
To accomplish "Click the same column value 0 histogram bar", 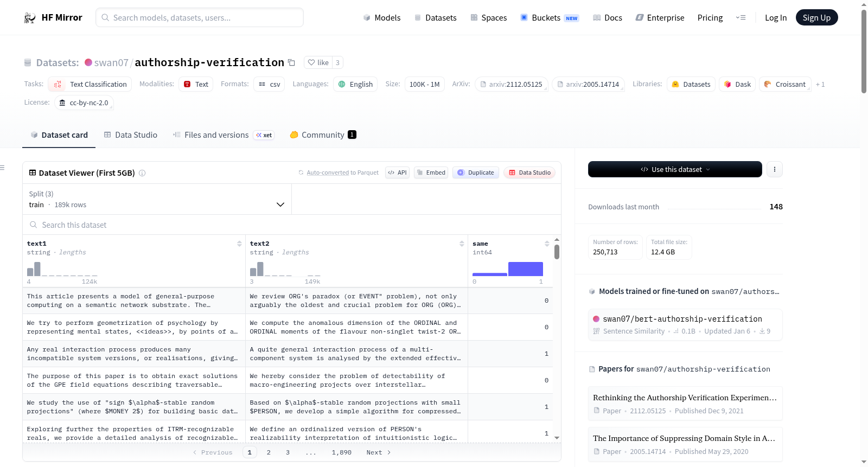I will point(490,274).
